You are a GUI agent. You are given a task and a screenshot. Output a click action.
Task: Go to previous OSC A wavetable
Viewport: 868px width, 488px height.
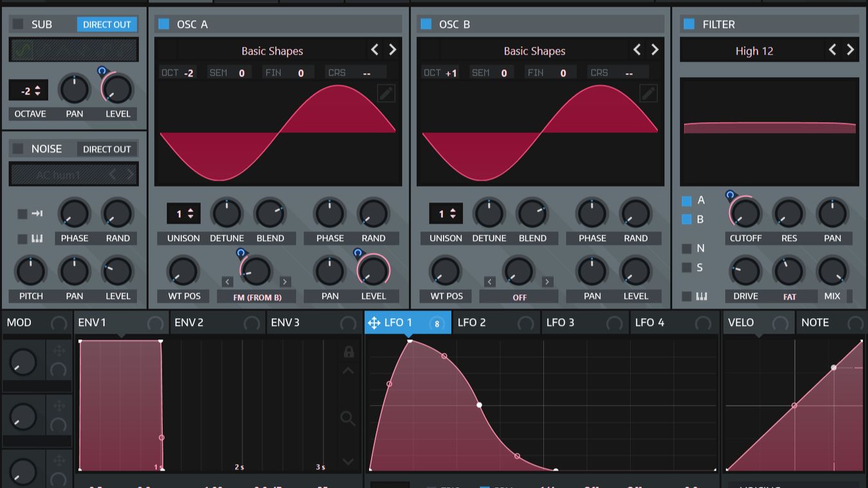375,50
